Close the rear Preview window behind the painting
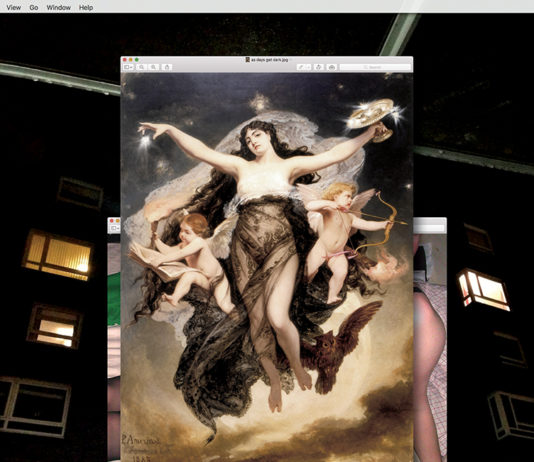The width and height of the screenshot is (534, 462). point(111,221)
